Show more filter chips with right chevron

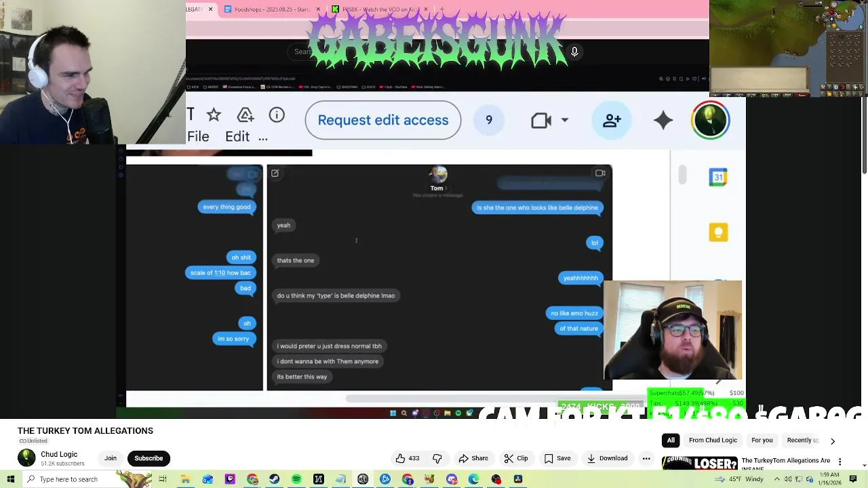pyautogui.click(x=833, y=441)
